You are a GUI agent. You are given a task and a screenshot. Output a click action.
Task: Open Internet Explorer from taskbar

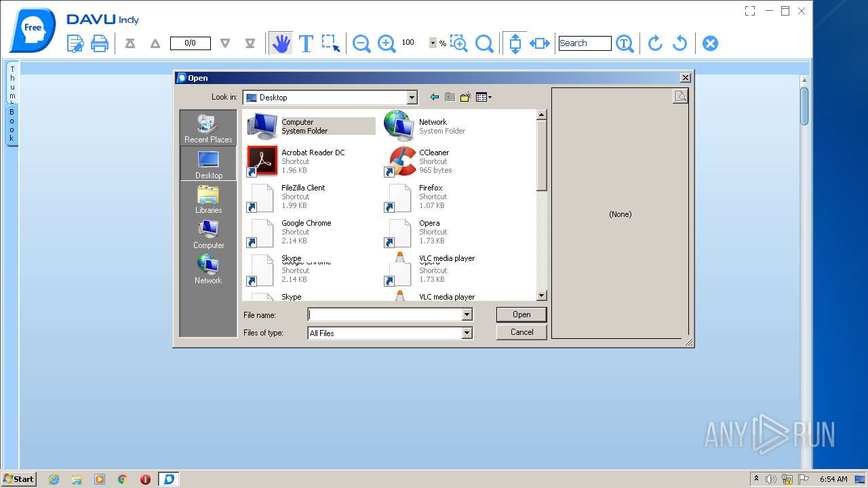pos(54,479)
